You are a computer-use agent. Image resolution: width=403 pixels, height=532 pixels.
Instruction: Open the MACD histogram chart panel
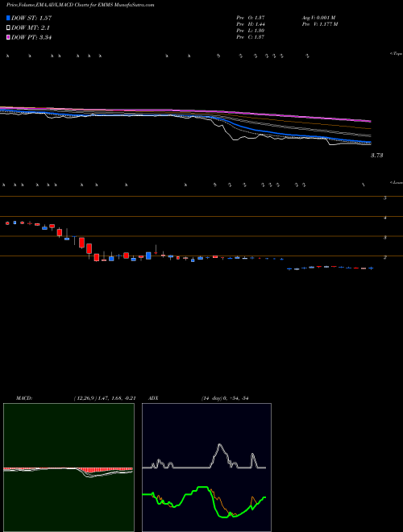(69, 468)
